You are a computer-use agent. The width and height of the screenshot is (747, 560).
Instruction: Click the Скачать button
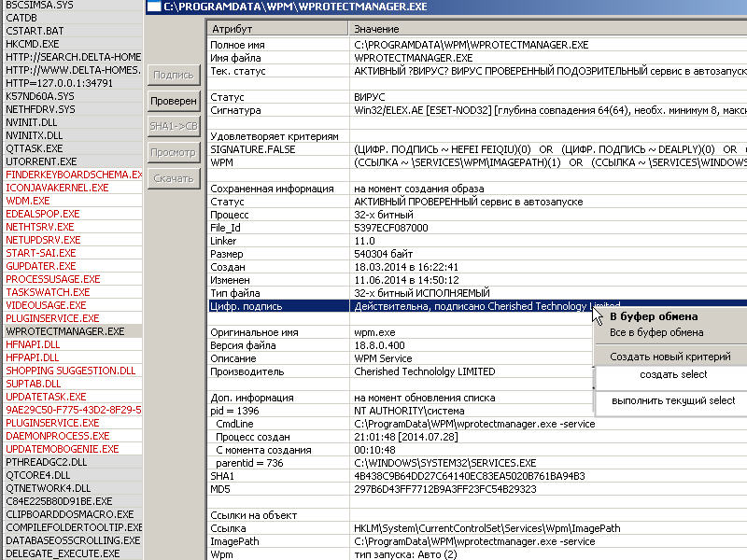[x=174, y=178]
